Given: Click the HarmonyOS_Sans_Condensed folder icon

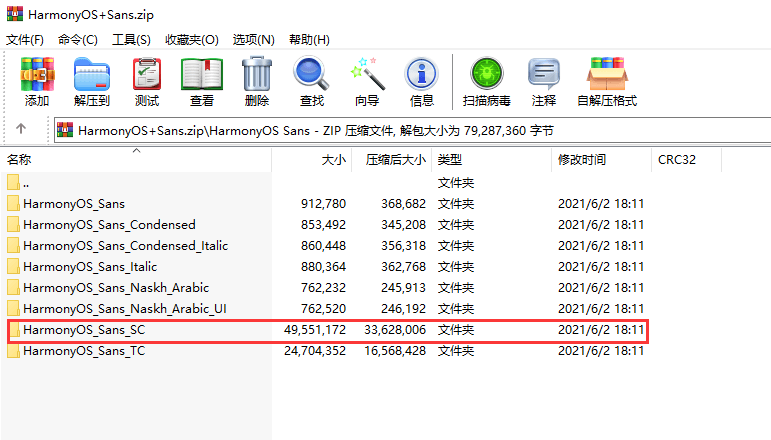Looking at the screenshot, I should coord(13,225).
